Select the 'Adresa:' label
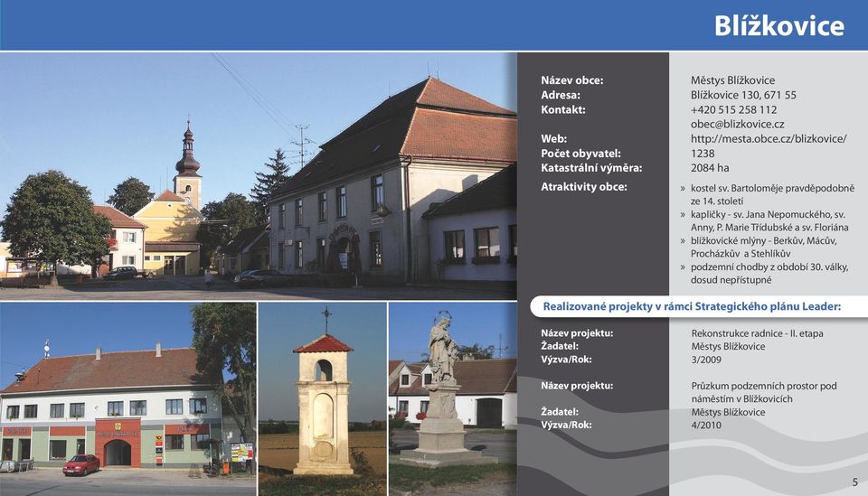The image size is (868, 496). tap(561, 95)
